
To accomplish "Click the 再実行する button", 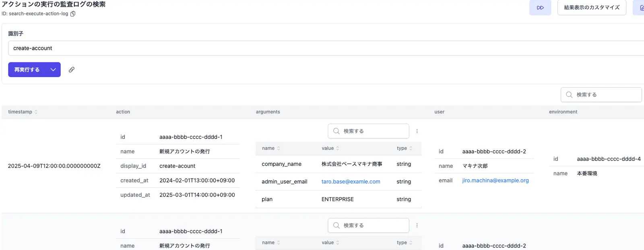I will [27, 70].
